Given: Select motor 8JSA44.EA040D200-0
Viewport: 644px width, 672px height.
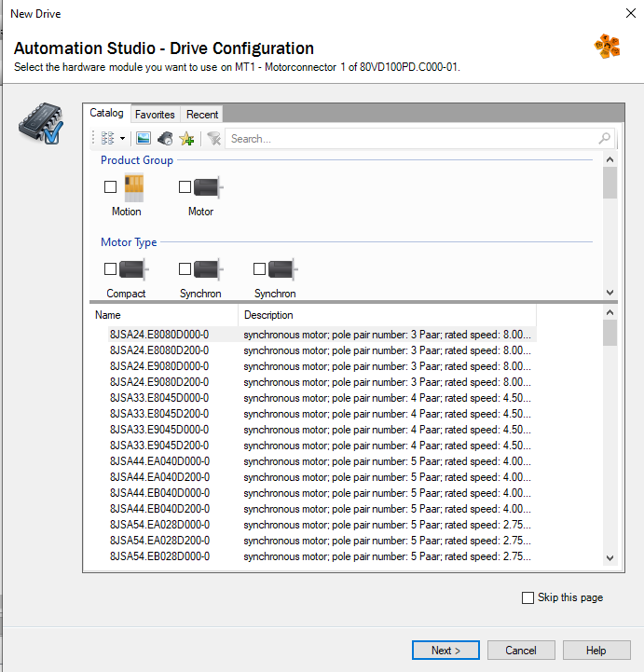Looking at the screenshot, I should coord(159,477).
